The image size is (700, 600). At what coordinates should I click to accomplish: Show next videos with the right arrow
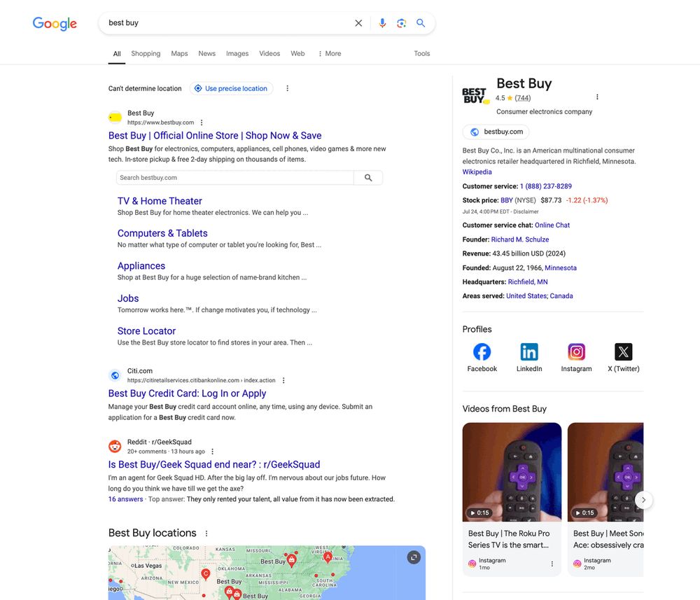(x=643, y=500)
